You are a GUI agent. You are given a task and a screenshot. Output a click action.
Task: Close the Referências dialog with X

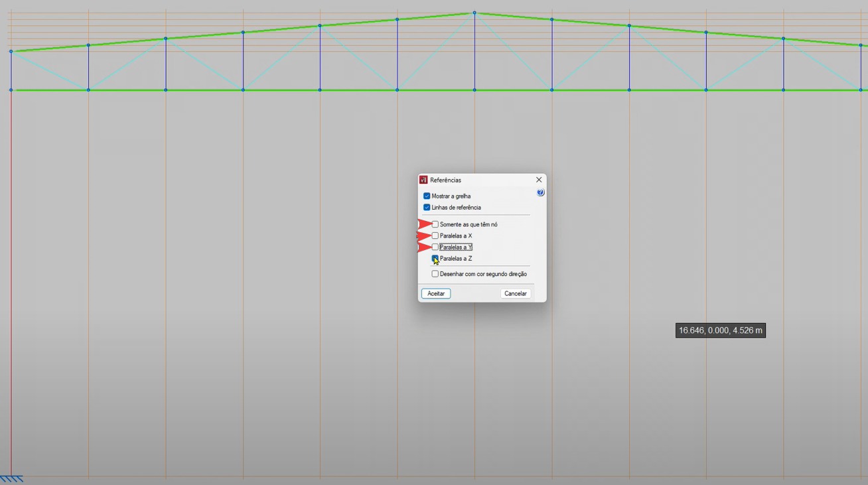pos(538,180)
